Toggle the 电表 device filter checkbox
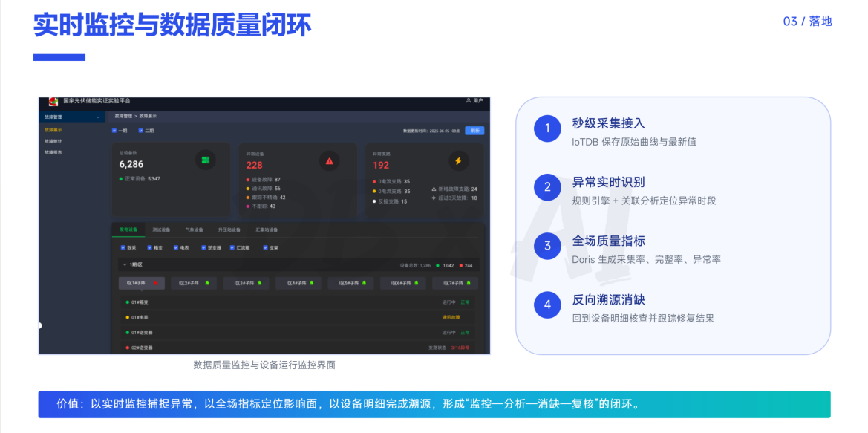The width and height of the screenshot is (868, 433). point(175,247)
